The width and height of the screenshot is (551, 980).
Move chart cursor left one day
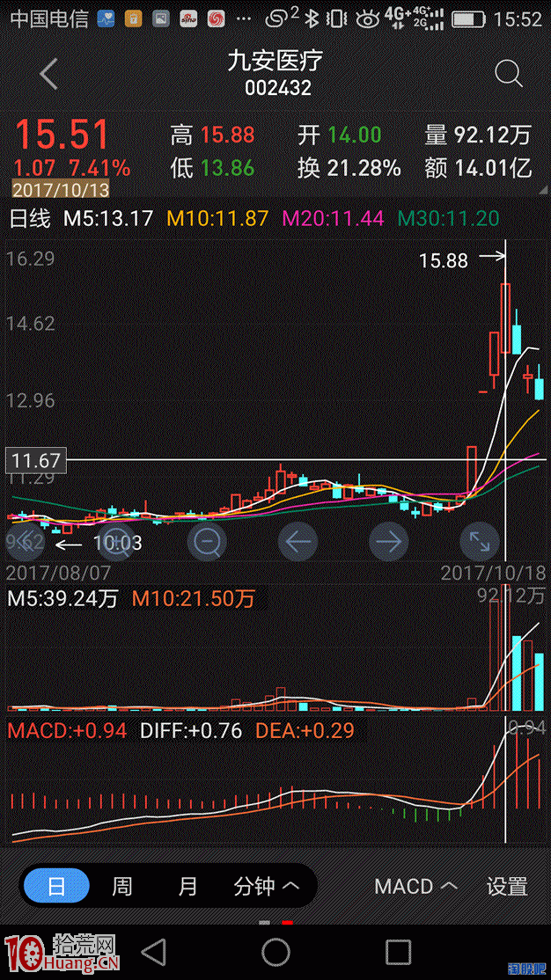pos(298,541)
